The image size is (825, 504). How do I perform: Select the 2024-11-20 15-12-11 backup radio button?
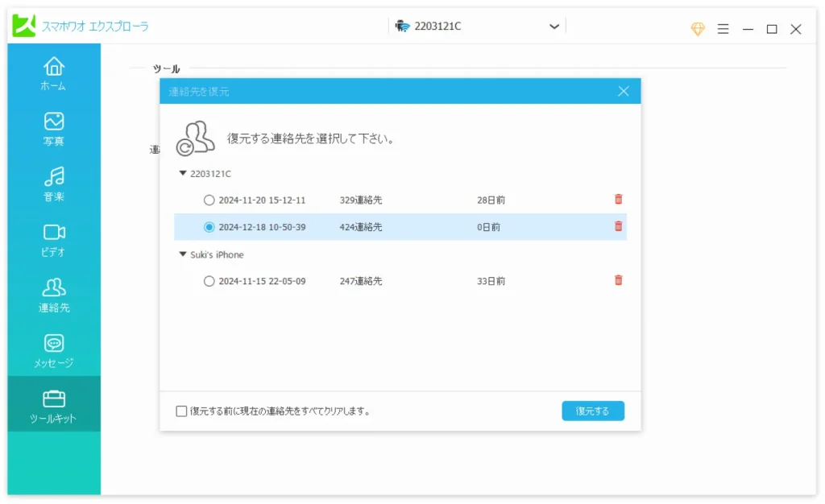click(x=209, y=200)
